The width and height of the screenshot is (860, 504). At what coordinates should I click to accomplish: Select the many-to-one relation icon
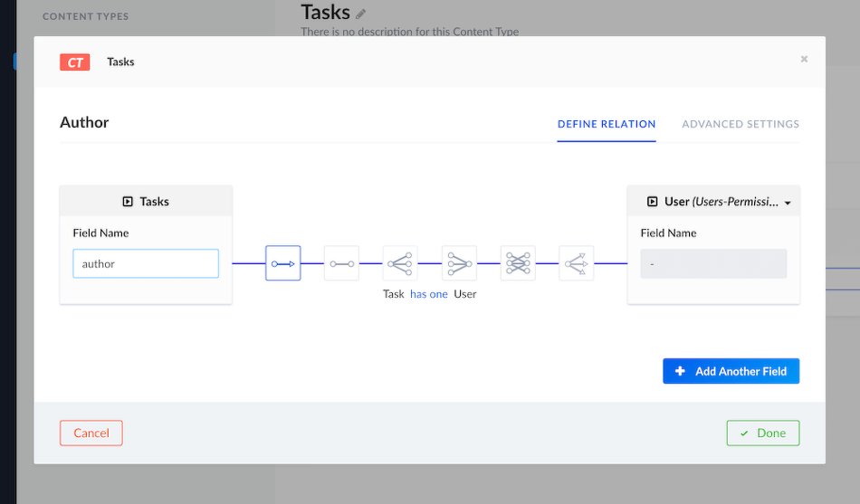coord(459,263)
